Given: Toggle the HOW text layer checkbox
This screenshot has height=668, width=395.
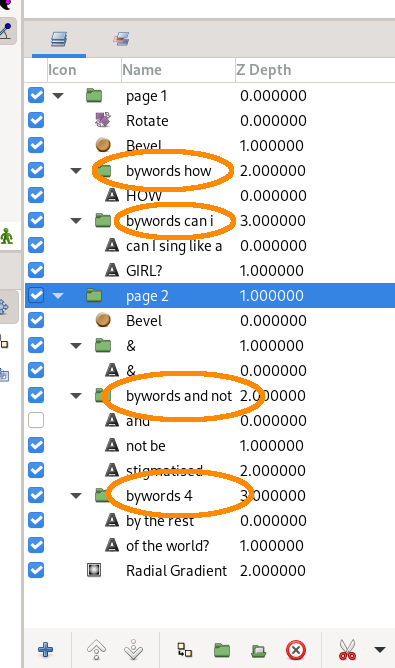Looking at the screenshot, I should tap(36, 195).
